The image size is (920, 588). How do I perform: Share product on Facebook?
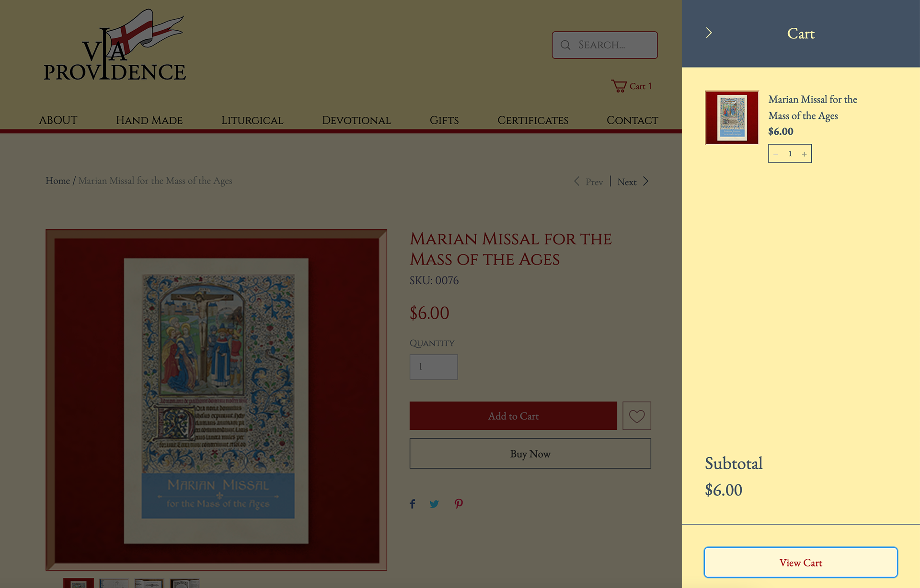tap(413, 504)
